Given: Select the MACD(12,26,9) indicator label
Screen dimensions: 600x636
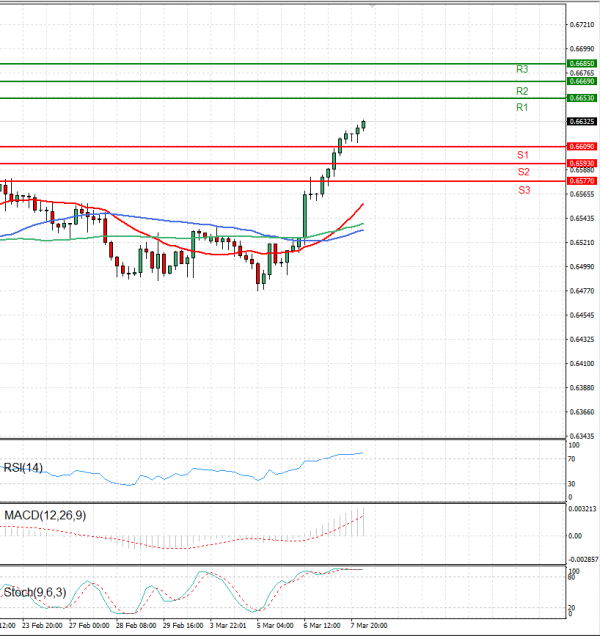Looking at the screenshot, I should (45, 516).
